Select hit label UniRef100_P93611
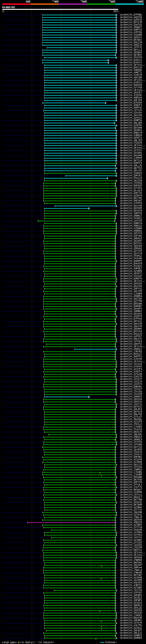The width and height of the screenshot is (146, 644). pyautogui.click(x=131, y=218)
